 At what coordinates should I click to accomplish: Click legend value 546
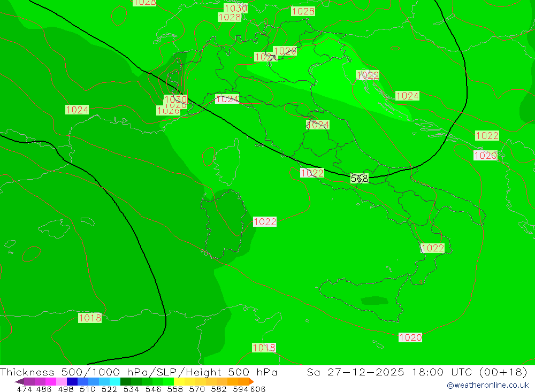pyautogui.click(x=153, y=389)
